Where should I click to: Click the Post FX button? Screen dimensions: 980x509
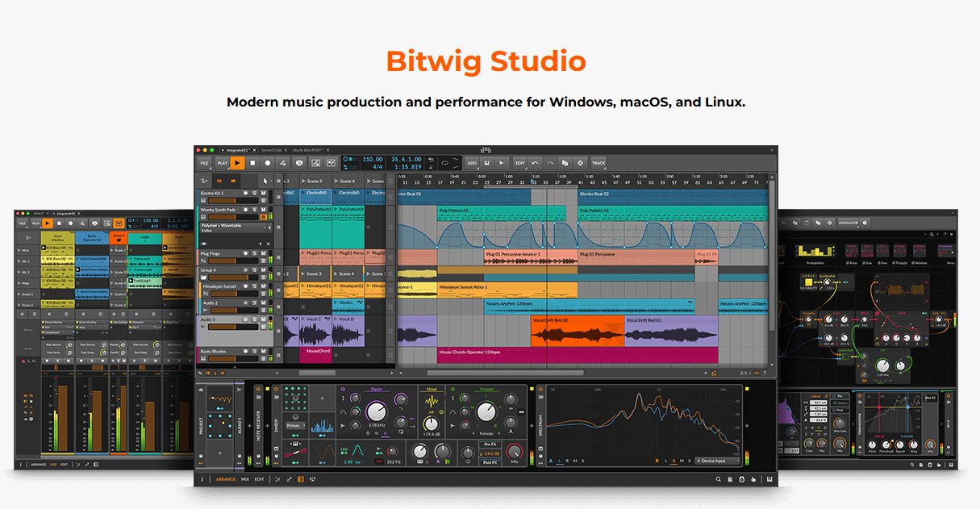point(490,462)
